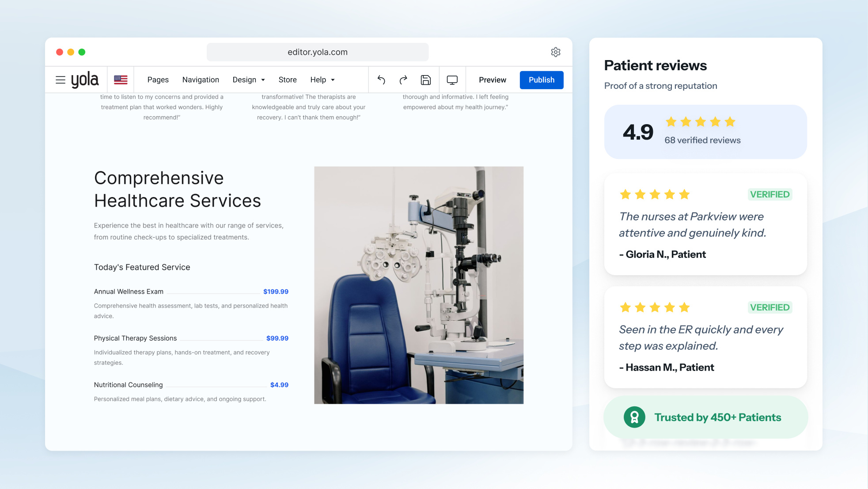Undo the last edit
Screen dimensions: 868x489
(x=381, y=80)
